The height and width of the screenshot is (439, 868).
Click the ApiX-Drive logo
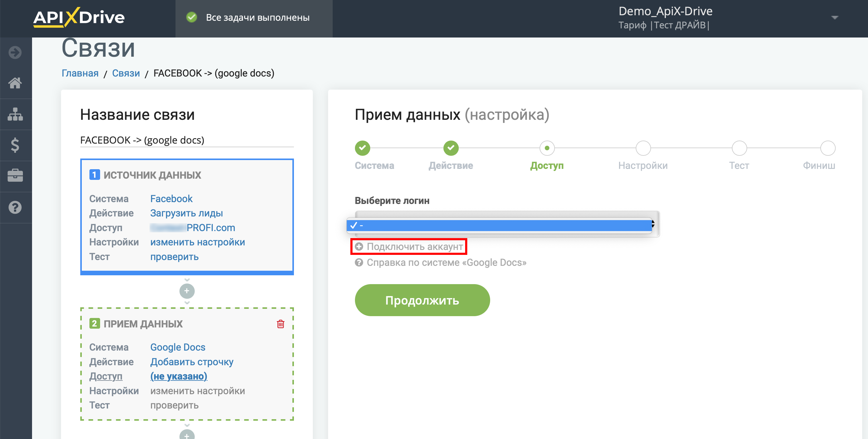79,17
